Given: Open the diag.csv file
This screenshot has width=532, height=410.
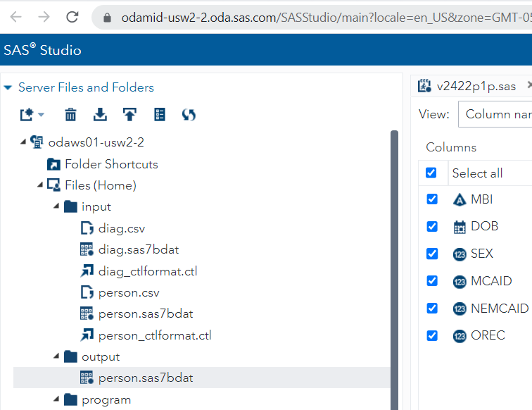Looking at the screenshot, I should 121,228.
